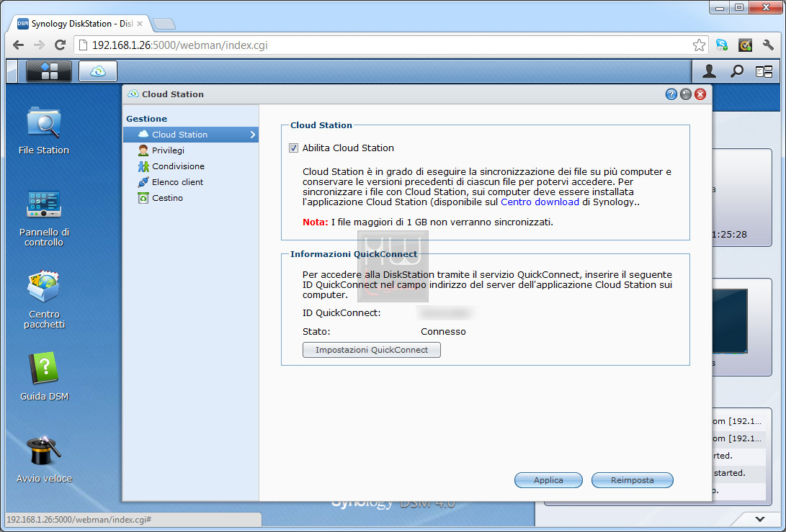Start the Avvio veloce wizard icon
The image size is (786, 532).
[44, 459]
